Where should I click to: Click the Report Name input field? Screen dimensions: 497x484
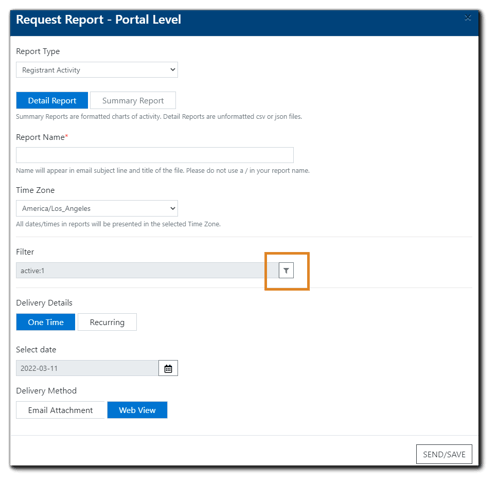pos(155,155)
